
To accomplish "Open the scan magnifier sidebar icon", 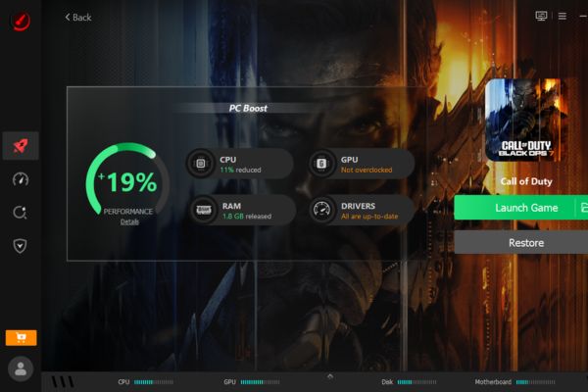I will coord(20,213).
